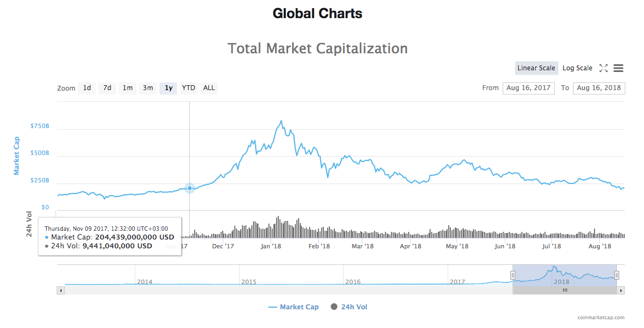The height and width of the screenshot is (328, 644).
Task: Open the chart context menu icon
Action: coord(618,68)
